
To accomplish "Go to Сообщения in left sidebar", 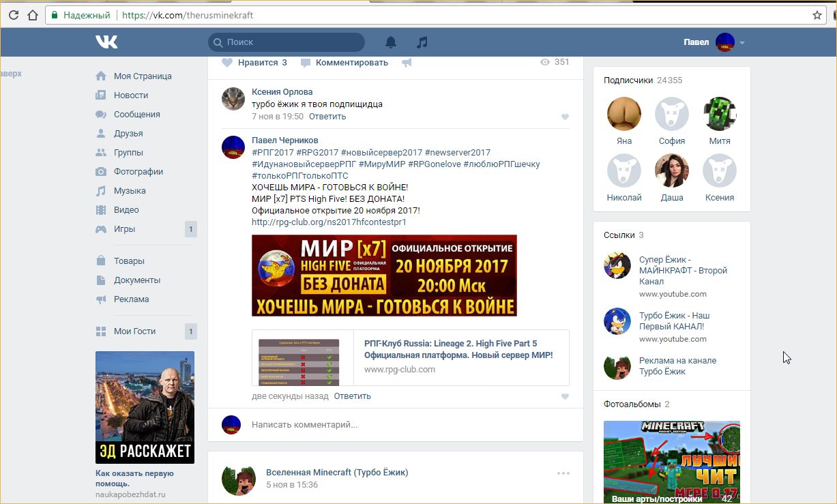I will [136, 115].
